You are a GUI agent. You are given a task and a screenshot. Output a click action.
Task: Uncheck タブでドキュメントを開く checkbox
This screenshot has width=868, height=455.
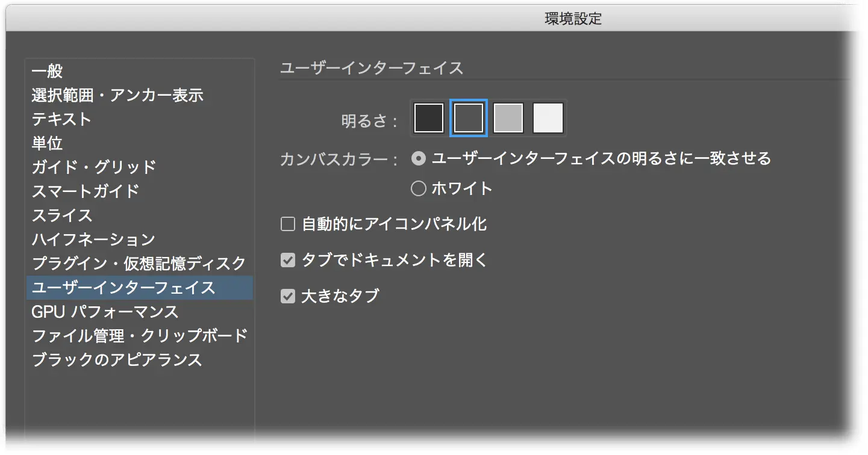pyautogui.click(x=288, y=261)
